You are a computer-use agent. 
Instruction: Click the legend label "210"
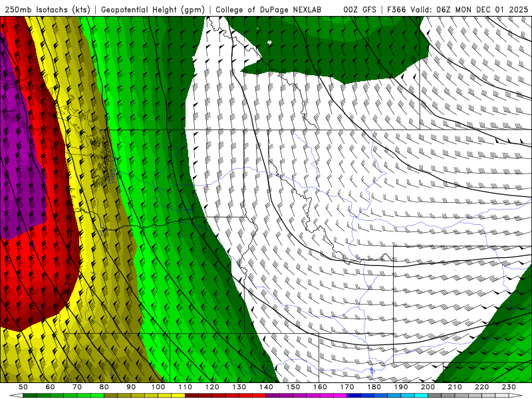point(455,387)
